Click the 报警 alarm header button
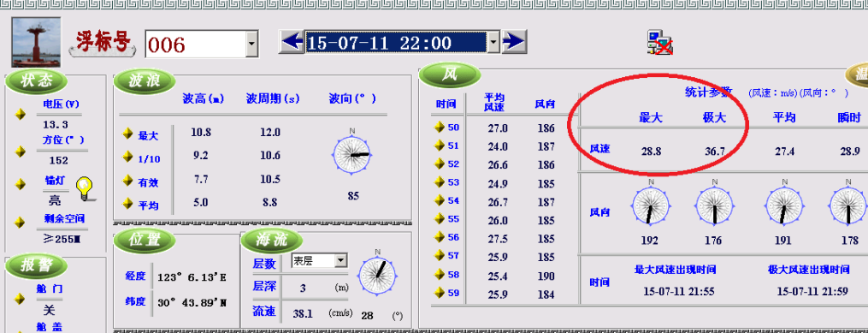 (36, 266)
